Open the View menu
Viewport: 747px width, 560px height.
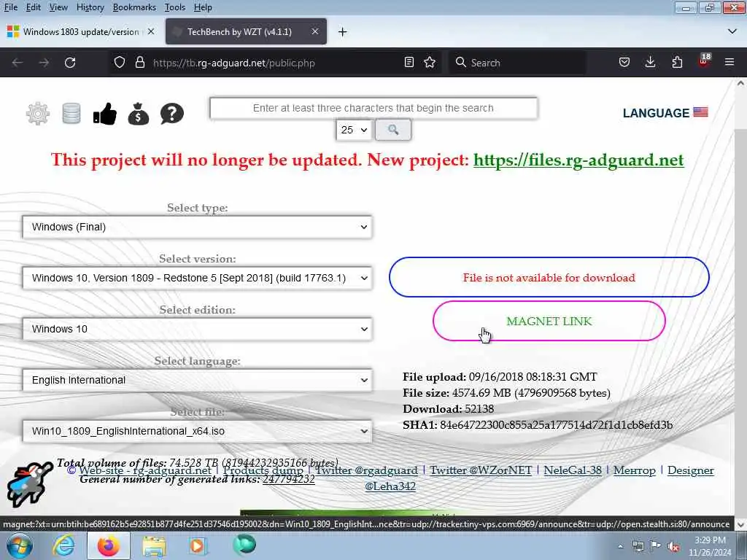click(58, 7)
